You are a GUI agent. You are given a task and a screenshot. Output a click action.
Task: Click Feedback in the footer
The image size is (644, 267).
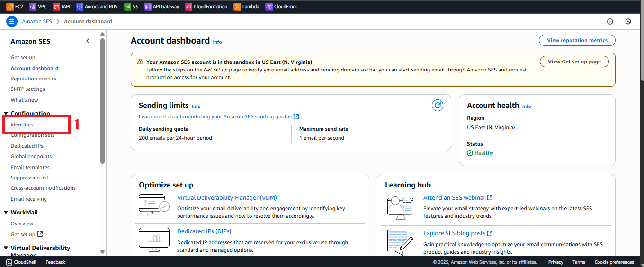click(x=55, y=262)
